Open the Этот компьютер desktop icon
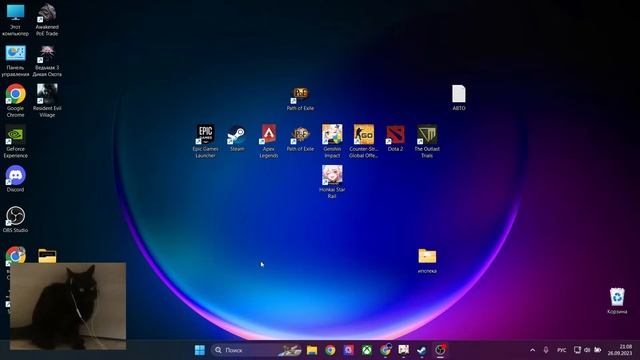Image resolution: width=640 pixels, height=360 pixels. coord(15,20)
